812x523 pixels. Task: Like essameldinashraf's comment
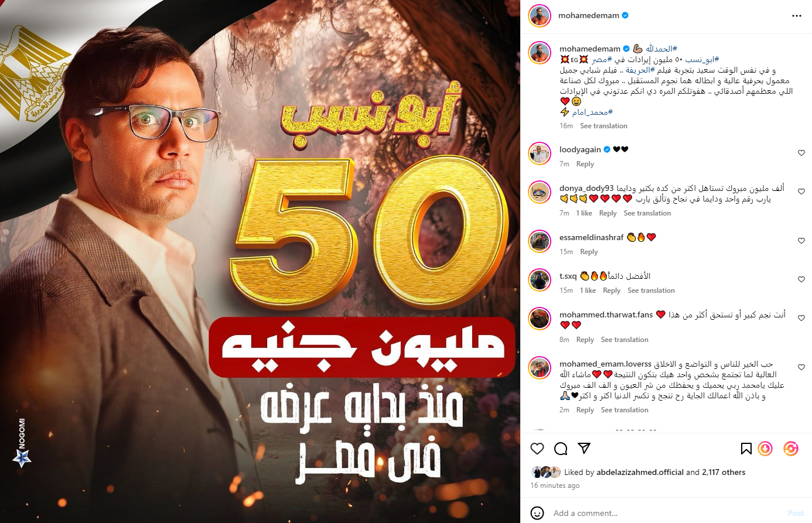801,241
